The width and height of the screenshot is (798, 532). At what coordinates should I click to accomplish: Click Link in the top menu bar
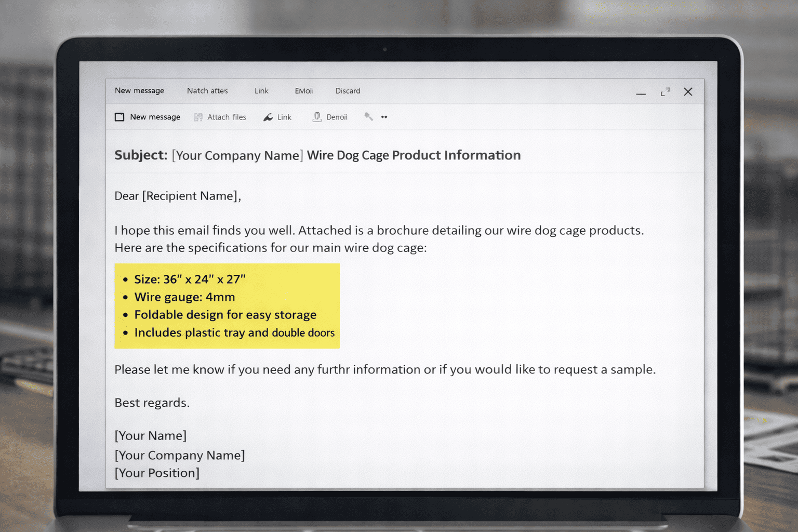261,91
